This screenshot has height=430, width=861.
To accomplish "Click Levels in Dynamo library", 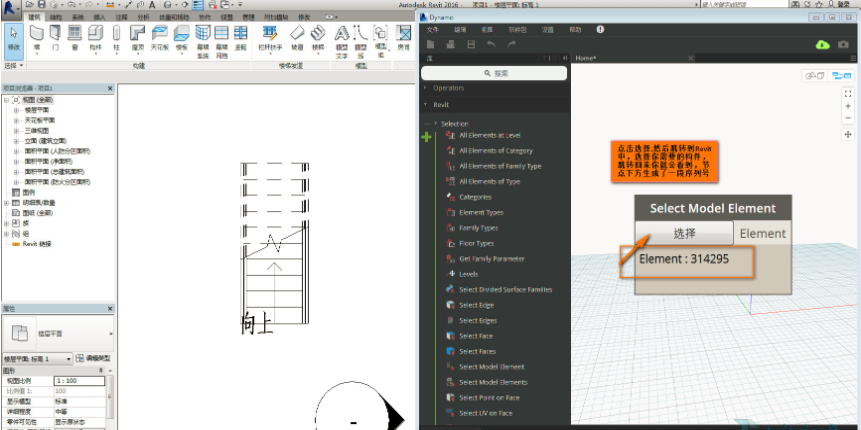I will click(468, 274).
